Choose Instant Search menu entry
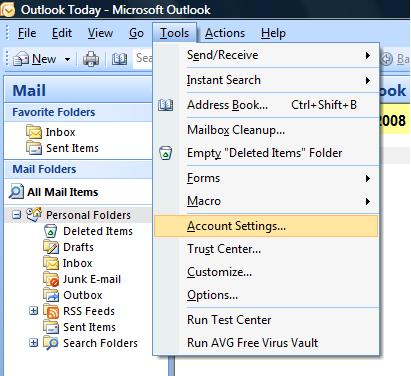Image resolution: width=411 pixels, height=376 pixels. (x=266, y=80)
